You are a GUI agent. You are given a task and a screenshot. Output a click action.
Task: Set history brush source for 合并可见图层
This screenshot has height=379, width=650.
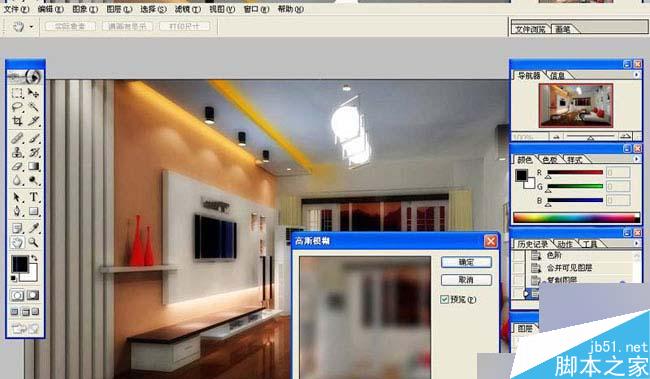point(518,268)
